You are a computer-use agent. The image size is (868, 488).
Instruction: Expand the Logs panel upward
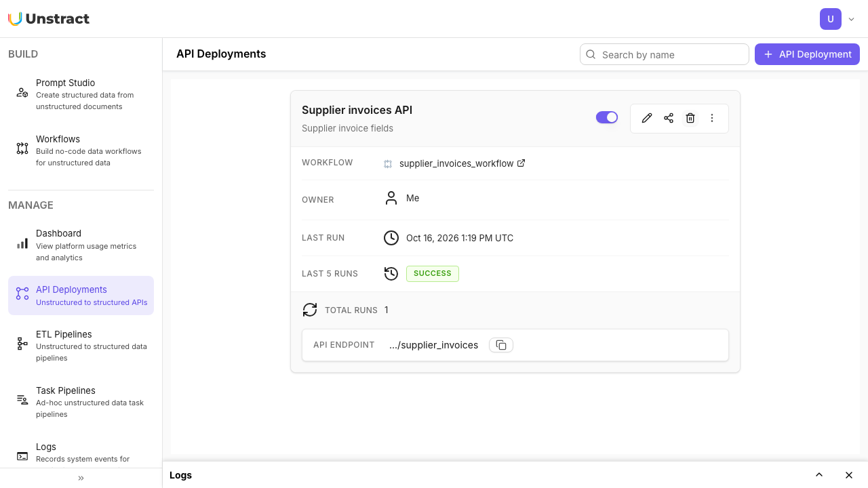pos(819,475)
